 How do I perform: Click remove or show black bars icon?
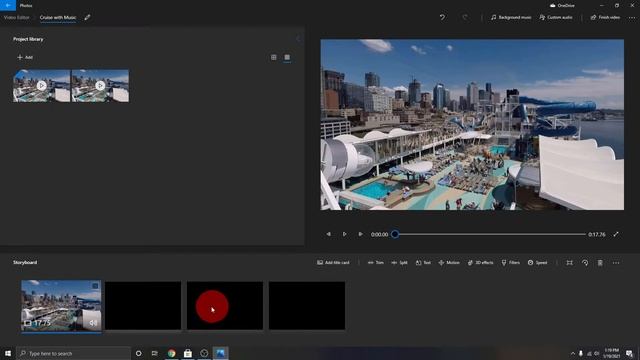coord(569,263)
